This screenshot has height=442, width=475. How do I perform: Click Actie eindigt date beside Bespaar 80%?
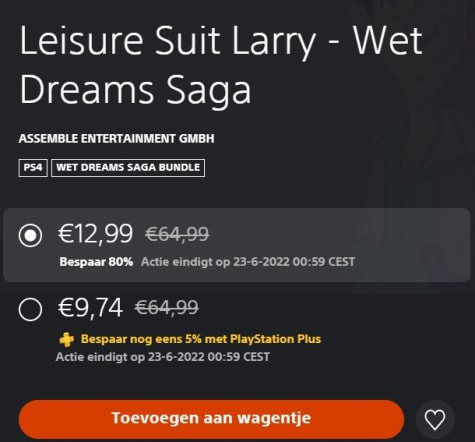[x=248, y=262]
